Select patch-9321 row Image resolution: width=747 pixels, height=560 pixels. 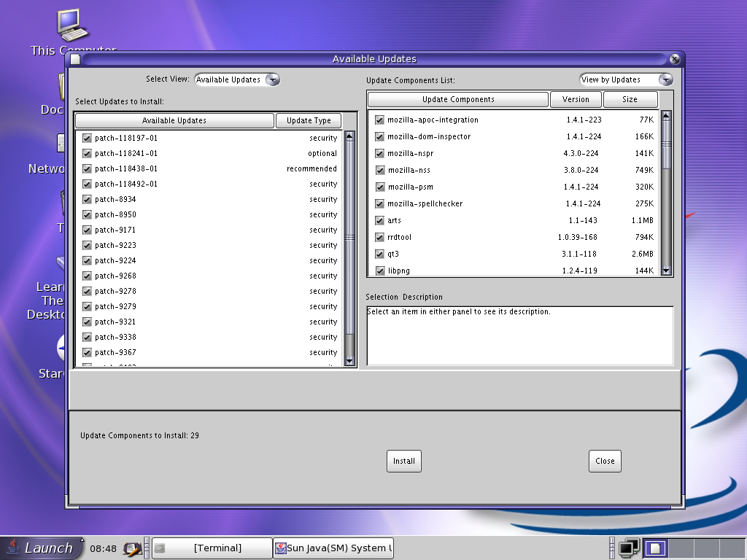(x=209, y=322)
